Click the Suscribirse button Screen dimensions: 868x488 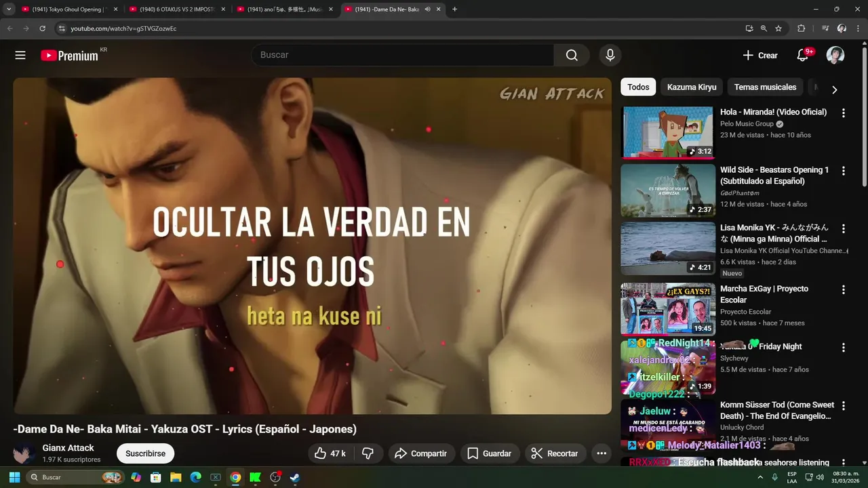[x=145, y=453]
